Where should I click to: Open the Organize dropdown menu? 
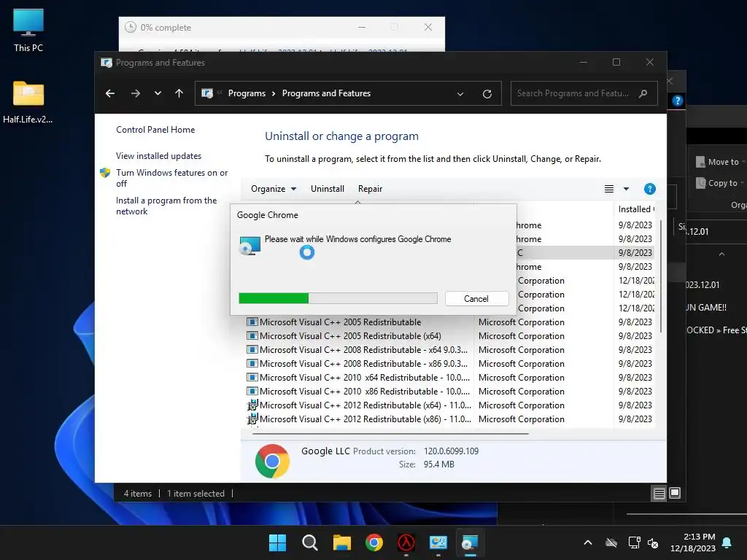(274, 189)
